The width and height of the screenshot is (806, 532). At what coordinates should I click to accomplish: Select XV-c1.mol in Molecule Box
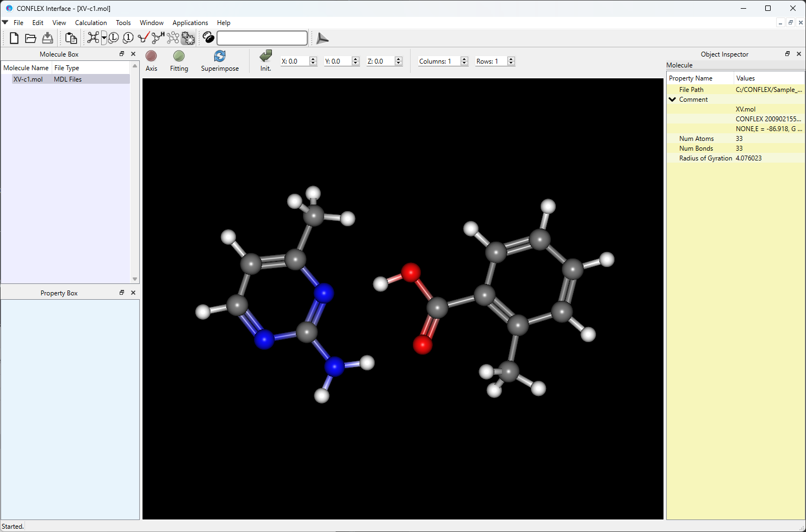pos(28,79)
